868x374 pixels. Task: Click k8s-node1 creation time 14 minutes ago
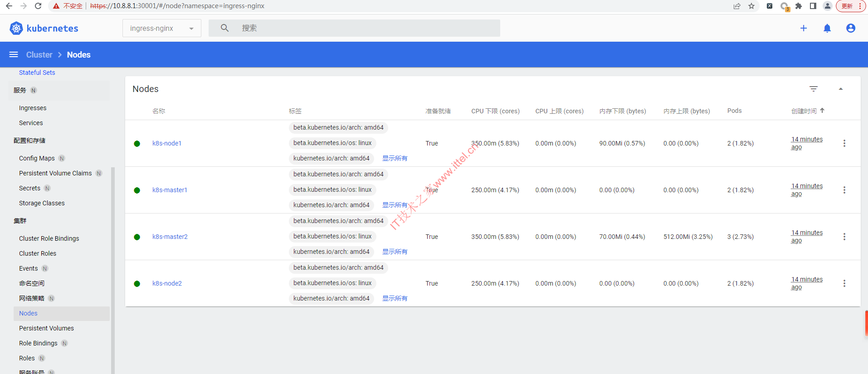807,143
